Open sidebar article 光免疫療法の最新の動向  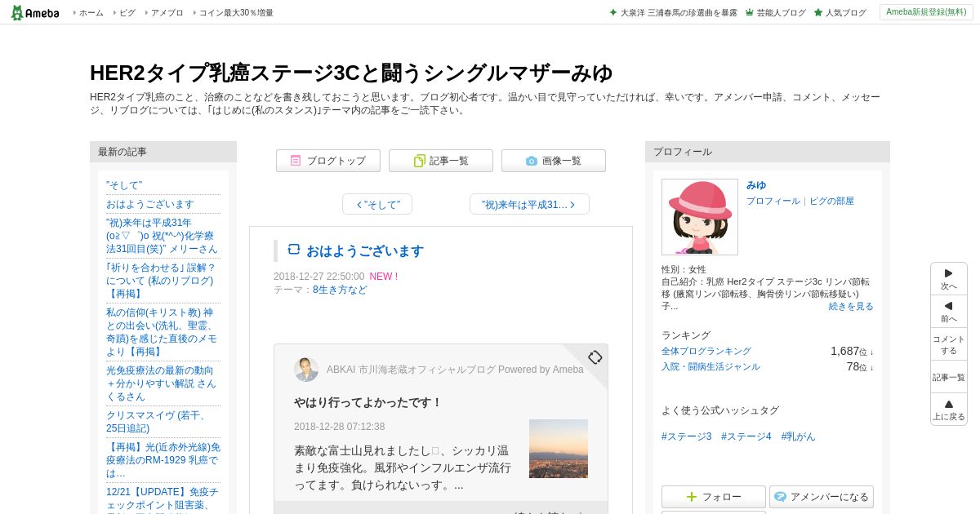(x=162, y=383)
